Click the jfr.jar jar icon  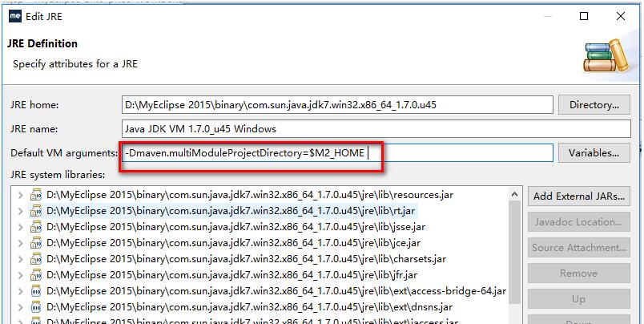36,275
